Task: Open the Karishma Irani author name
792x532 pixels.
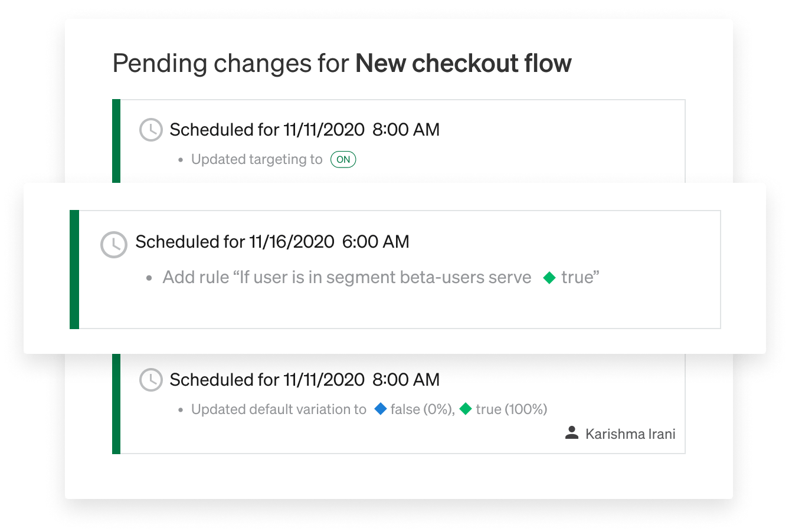Action: tap(630, 434)
